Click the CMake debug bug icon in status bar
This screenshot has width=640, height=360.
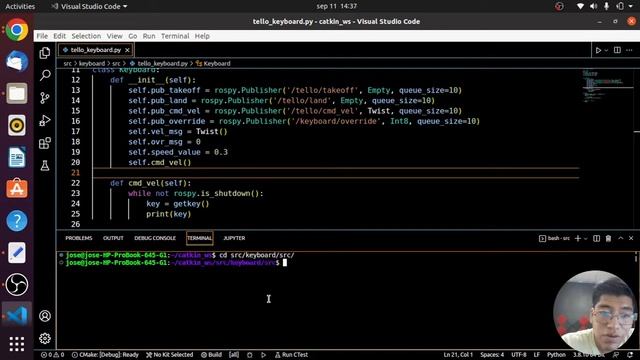[x=249, y=355]
